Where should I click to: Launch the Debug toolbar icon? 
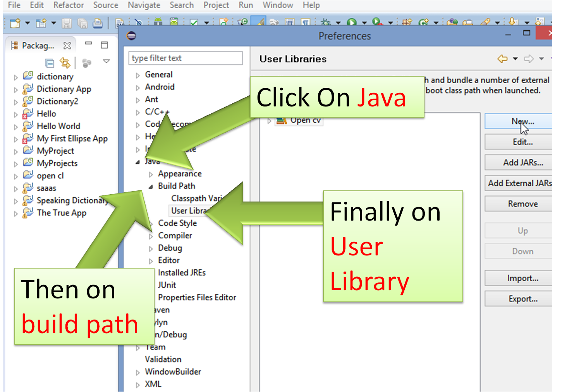click(325, 22)
